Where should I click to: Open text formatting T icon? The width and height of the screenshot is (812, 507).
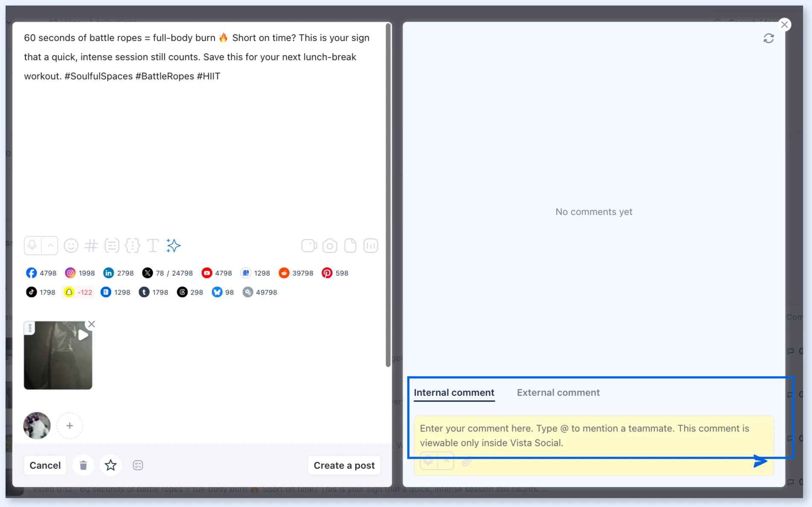[153, 246]
